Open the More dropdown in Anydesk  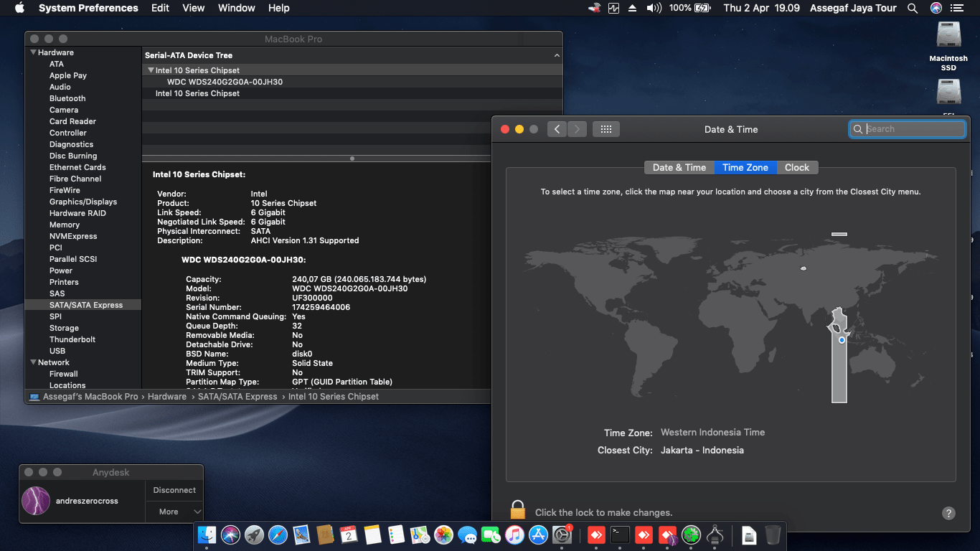175,512
